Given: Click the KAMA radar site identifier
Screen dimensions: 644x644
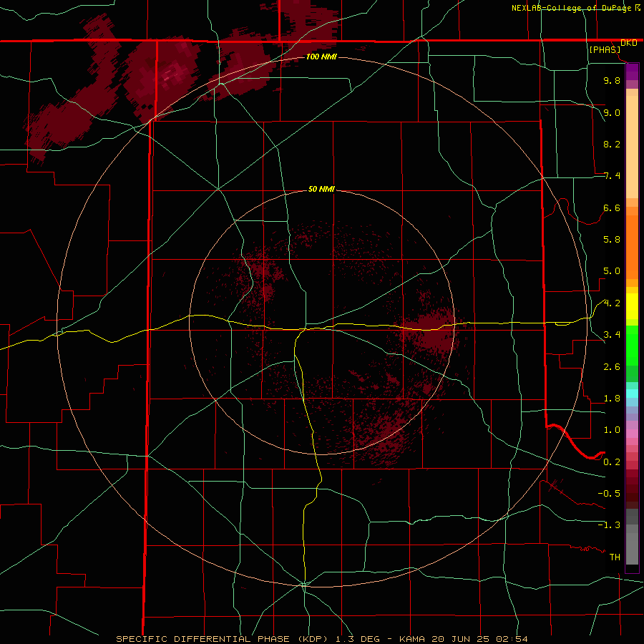Looking at the screenshot, I should (413, 639).
